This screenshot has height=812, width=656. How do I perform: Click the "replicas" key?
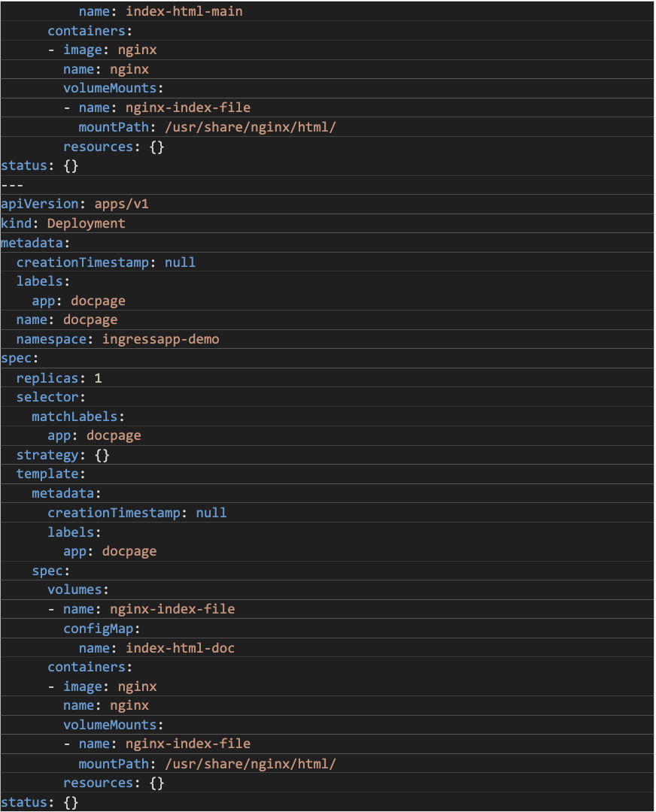(x=47, y=377)
